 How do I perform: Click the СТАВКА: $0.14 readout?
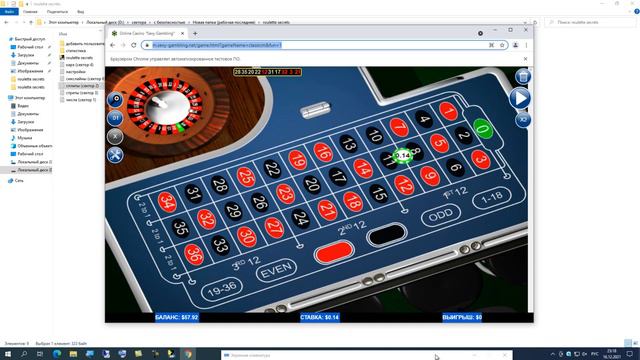(x=320, y=317)
